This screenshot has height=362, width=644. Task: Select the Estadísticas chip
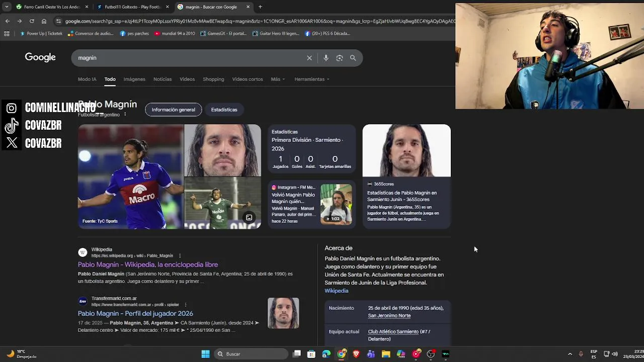[224, 110]
